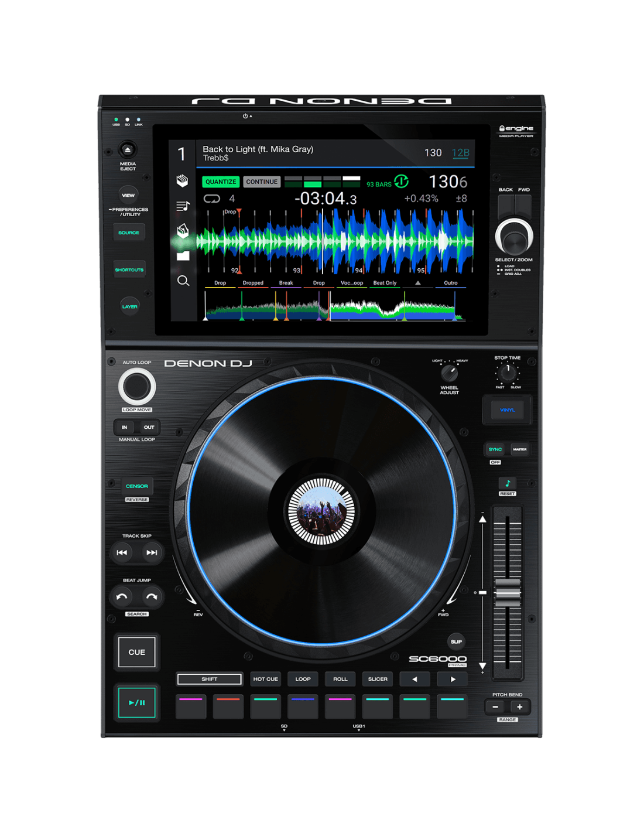Switch to SLICER pad mode
Image resolution: width=644 pixels, height=833 pixels.
pos(378,679)
